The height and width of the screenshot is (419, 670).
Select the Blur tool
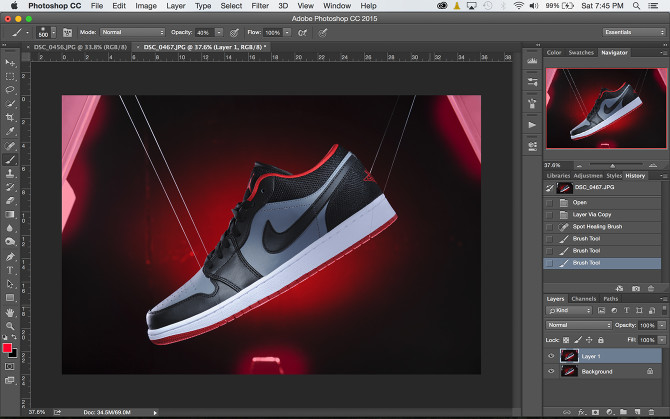pyautogui.click(x=10, y=228)
